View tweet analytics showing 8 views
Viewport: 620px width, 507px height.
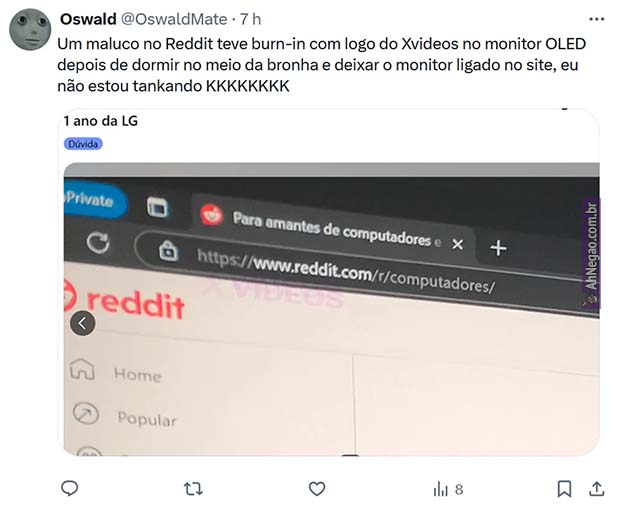point(448,490)
